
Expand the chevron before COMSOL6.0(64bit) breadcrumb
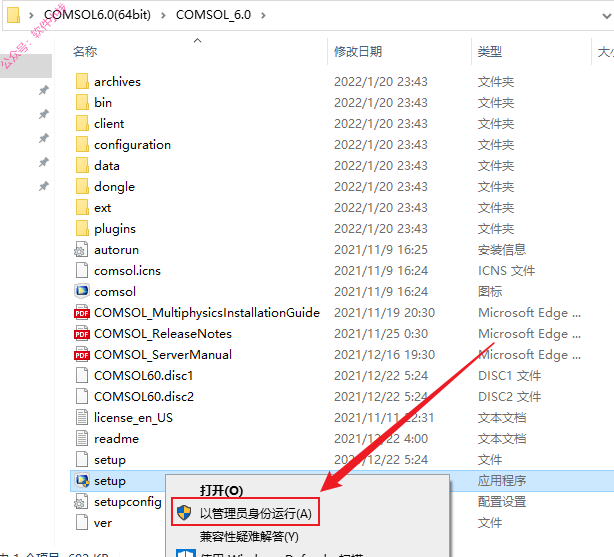coord(31,15)
